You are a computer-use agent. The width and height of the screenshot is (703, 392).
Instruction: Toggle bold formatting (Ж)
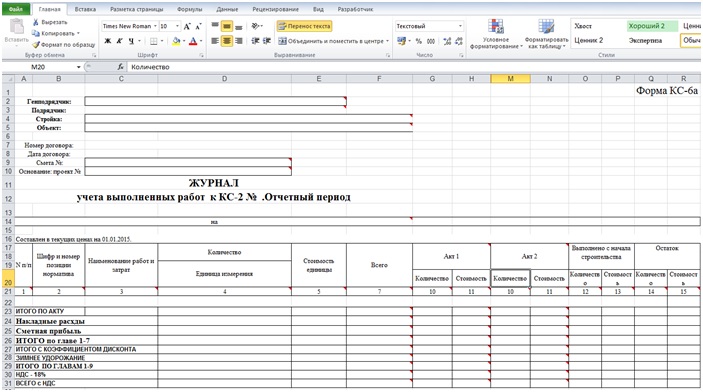(x=108, y=41)
